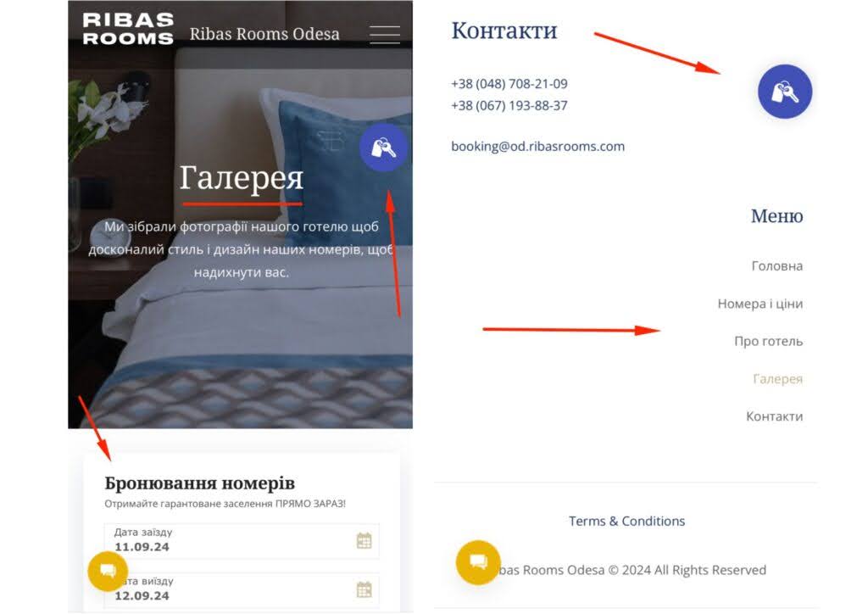The image size is (868, 614).
Task: Open yellow chat bubble in the footer
Action: pyautogui.click(x=478, y=562)
